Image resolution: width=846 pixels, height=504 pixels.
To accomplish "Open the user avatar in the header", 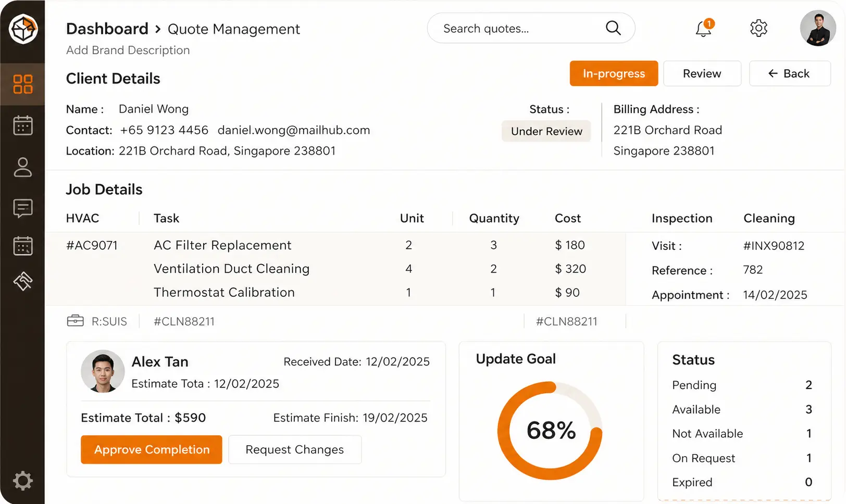I will (x=818, y=28).
